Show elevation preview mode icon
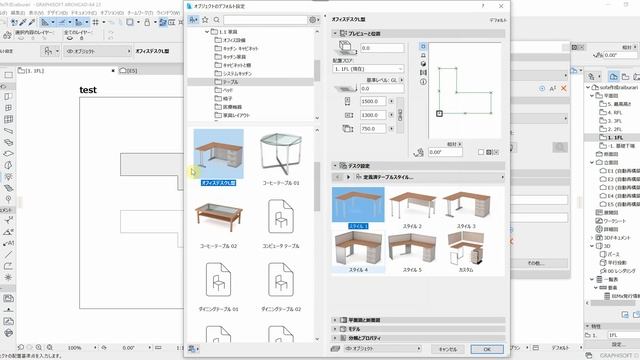 point(423,55)
